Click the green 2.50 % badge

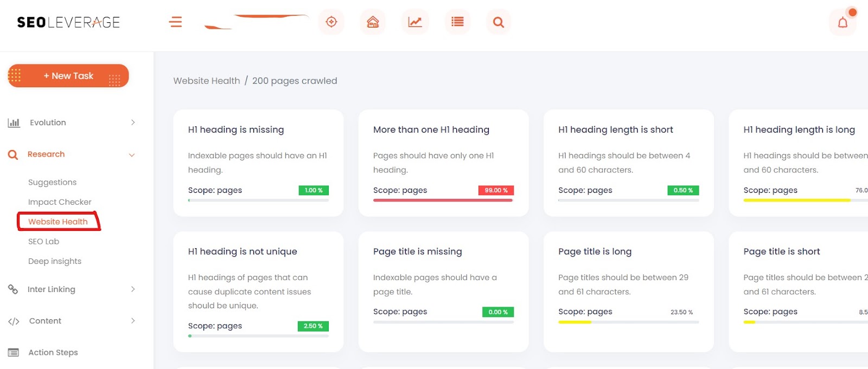tap(313, 326)
